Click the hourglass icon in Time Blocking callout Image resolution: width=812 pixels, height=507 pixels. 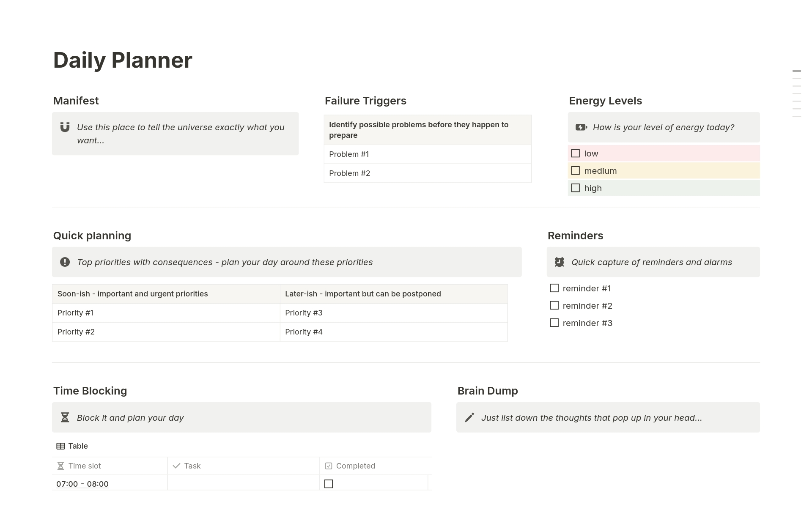tap(65, 418)
